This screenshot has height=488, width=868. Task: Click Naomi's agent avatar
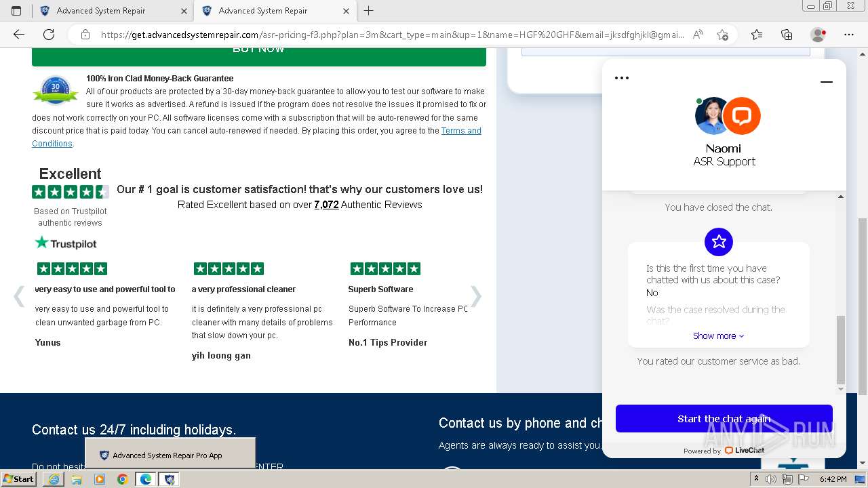[x=711, y=116]
